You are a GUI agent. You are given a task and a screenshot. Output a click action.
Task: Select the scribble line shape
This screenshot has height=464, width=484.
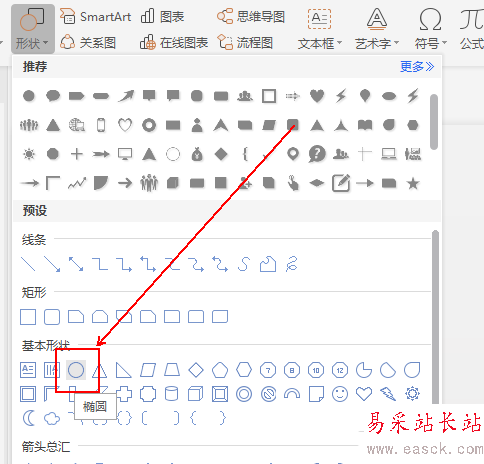pos(292,264)
